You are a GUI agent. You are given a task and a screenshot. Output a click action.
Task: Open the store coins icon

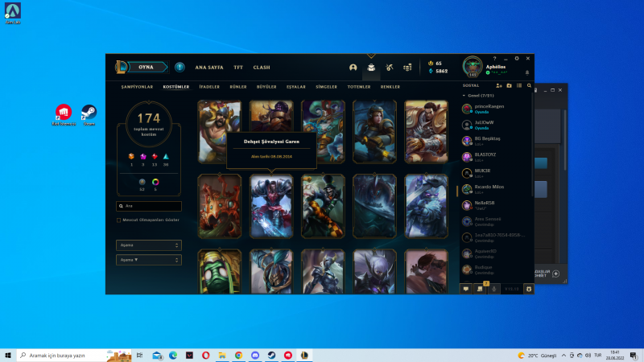(407, 68)
